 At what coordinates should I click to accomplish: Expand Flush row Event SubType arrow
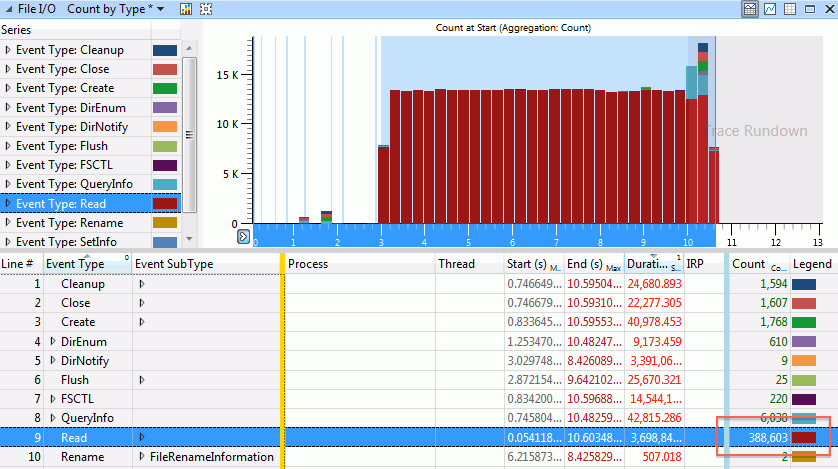[x=142, y=380]
